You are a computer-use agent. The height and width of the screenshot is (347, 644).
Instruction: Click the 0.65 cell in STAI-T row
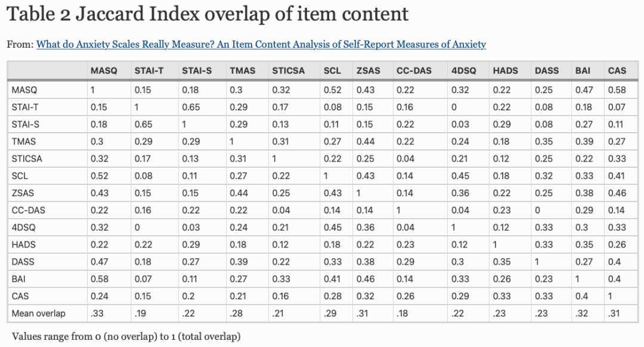pos(191,107)
